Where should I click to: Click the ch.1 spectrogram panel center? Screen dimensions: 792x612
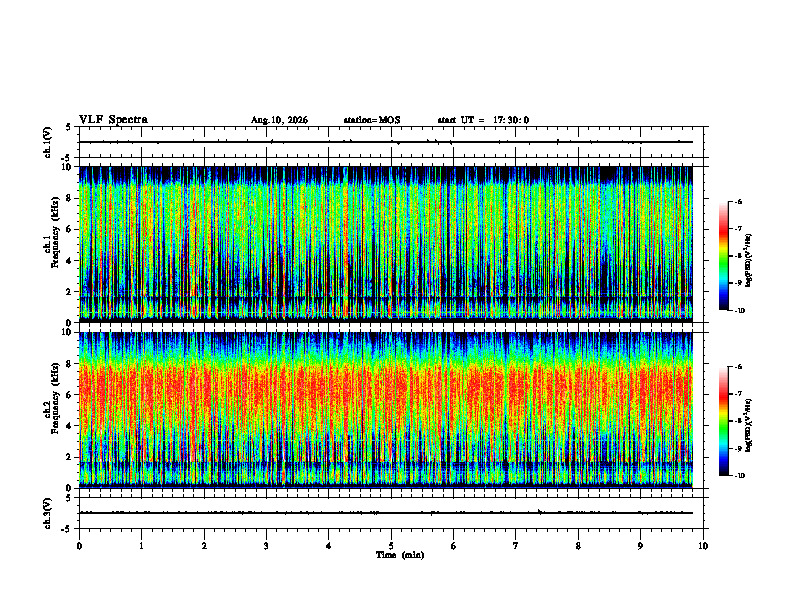point(386,244)
